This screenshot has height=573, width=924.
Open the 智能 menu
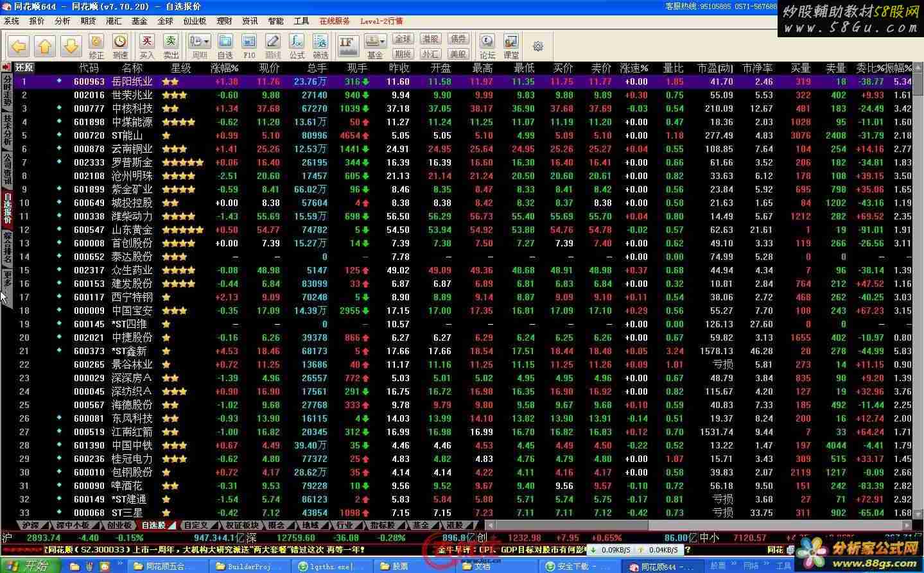(x=275, y=21)
